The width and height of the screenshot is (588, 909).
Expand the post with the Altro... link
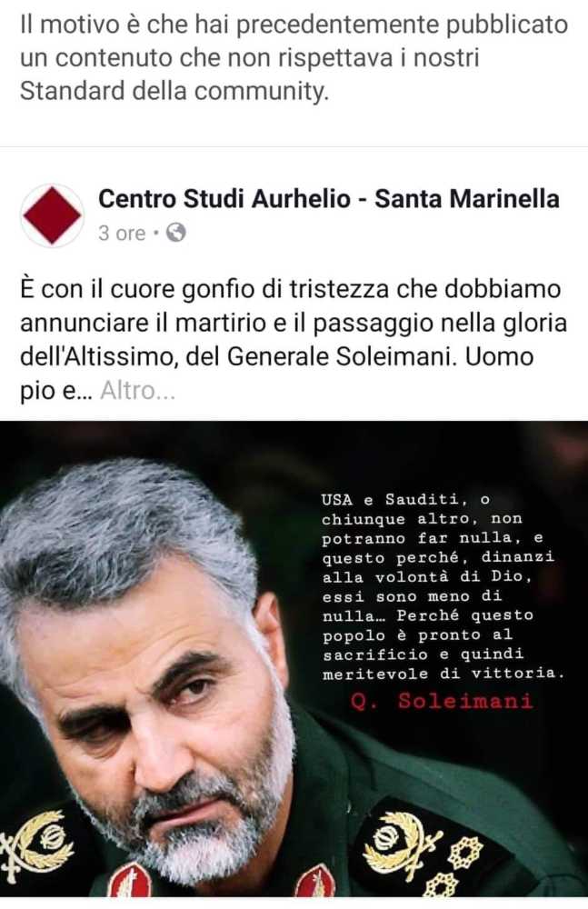(x=137, y=391)
